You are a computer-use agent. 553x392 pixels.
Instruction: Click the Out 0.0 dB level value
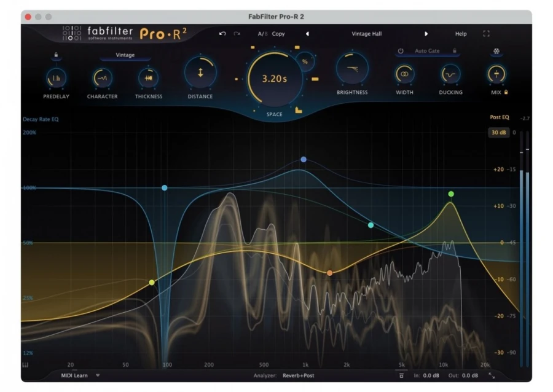point(470,375)
